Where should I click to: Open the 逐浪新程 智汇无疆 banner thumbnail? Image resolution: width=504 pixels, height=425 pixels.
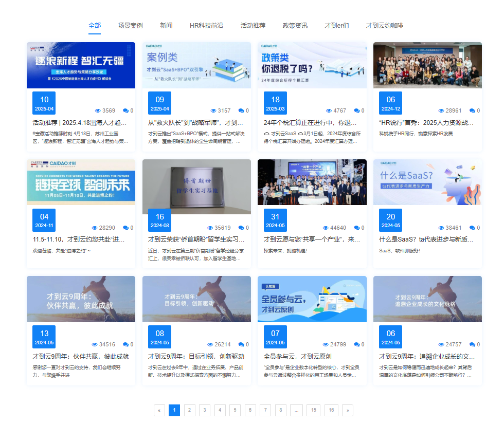point(81,65)
